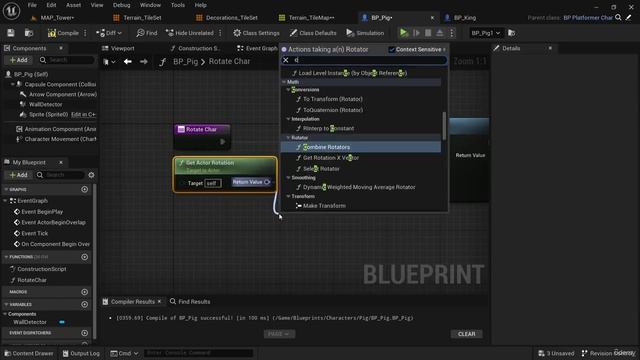Add a new component with Add button
640x360 pixels.
coord(19,60)
